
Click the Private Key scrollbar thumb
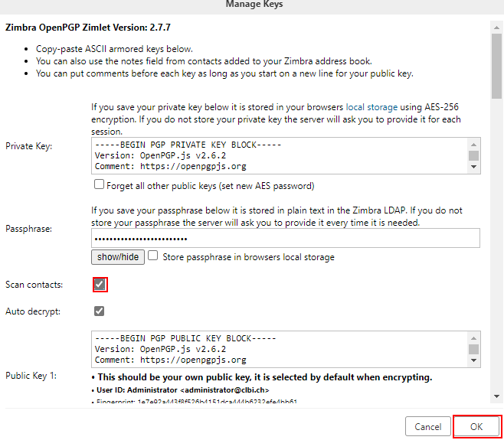[x=473, y=155]
